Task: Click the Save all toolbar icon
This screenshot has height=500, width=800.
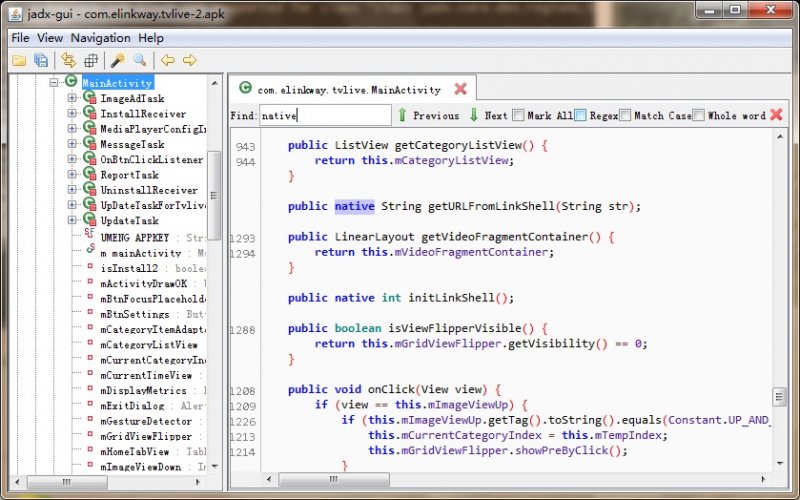Action: click(x=41, y=60)
